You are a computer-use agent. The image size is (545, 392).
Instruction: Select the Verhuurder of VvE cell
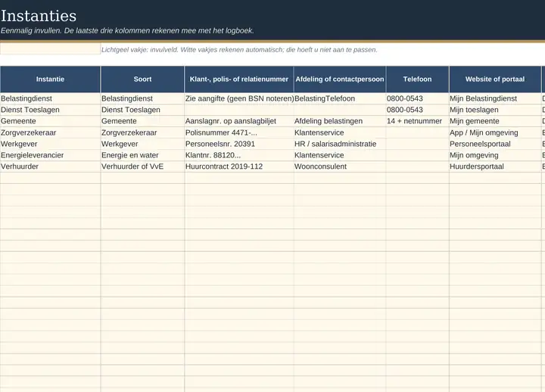pos(142,166)
